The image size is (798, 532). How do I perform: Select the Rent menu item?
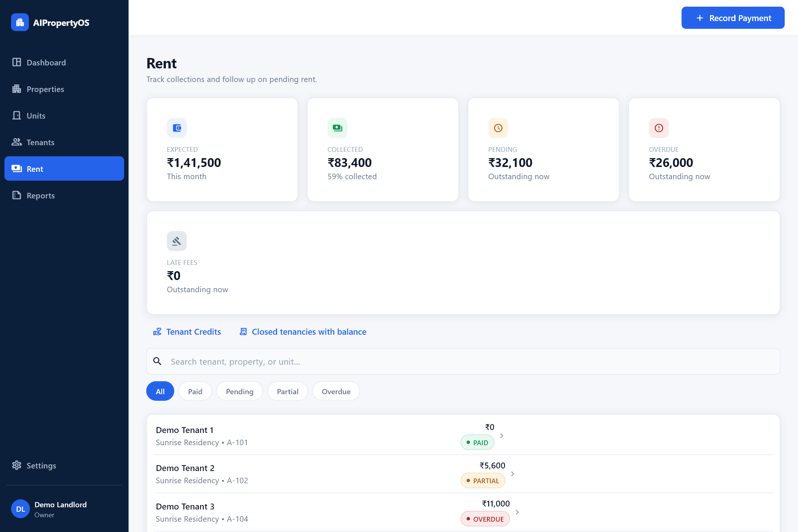64,169
